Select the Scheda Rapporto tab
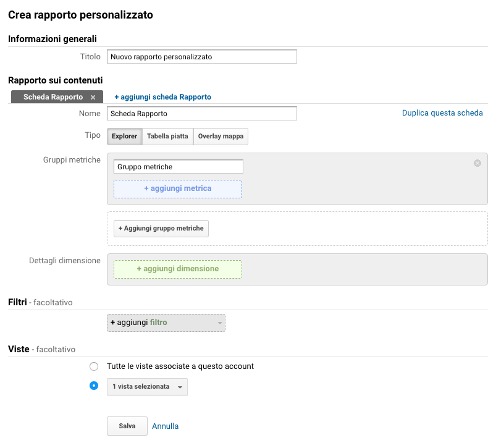496x448 pixels. tap(53, 97)
